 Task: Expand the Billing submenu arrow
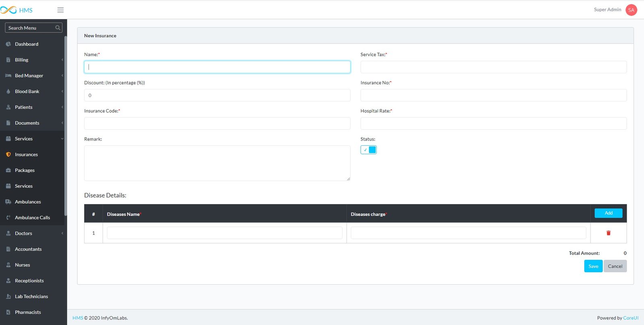(62, 60)
